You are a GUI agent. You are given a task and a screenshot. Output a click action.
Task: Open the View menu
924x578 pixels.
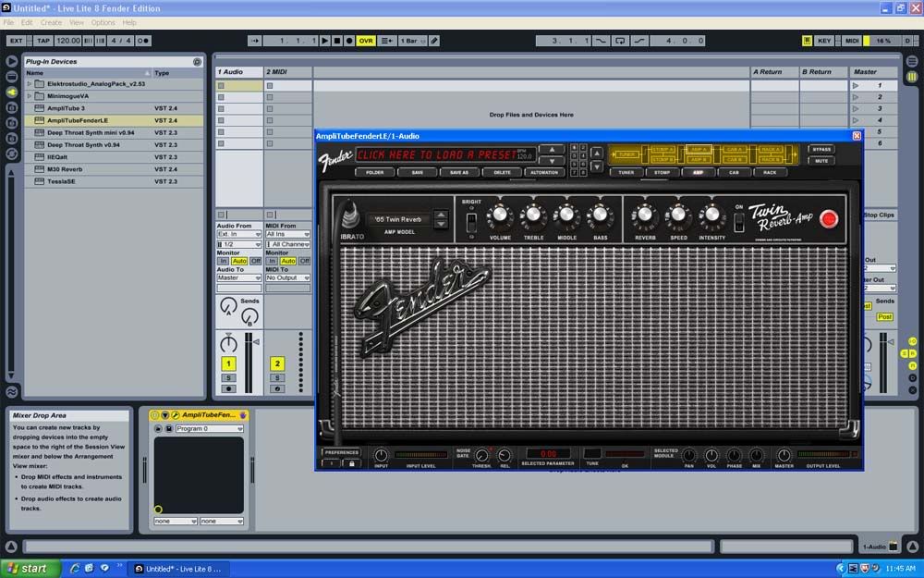coord(77,22)
